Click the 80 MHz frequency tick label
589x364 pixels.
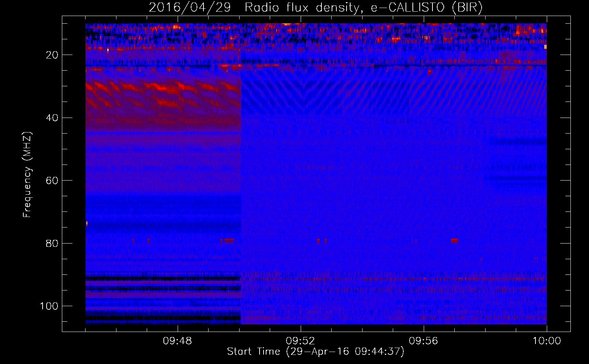[52, 244]
